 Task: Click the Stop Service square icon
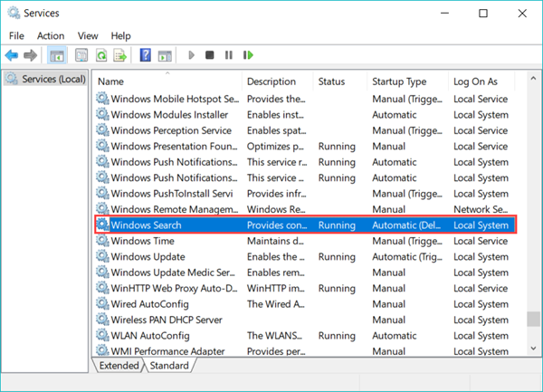pos(210,54)
